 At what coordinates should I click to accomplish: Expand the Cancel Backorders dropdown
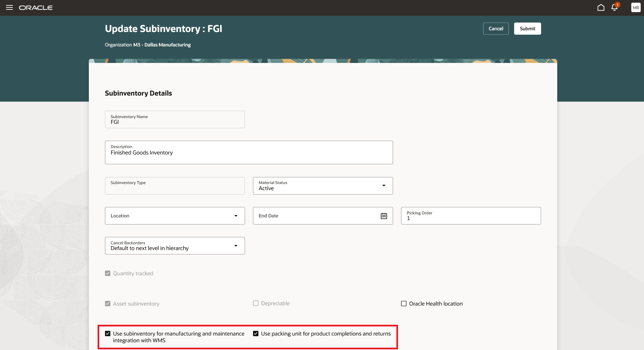(236, 246)
